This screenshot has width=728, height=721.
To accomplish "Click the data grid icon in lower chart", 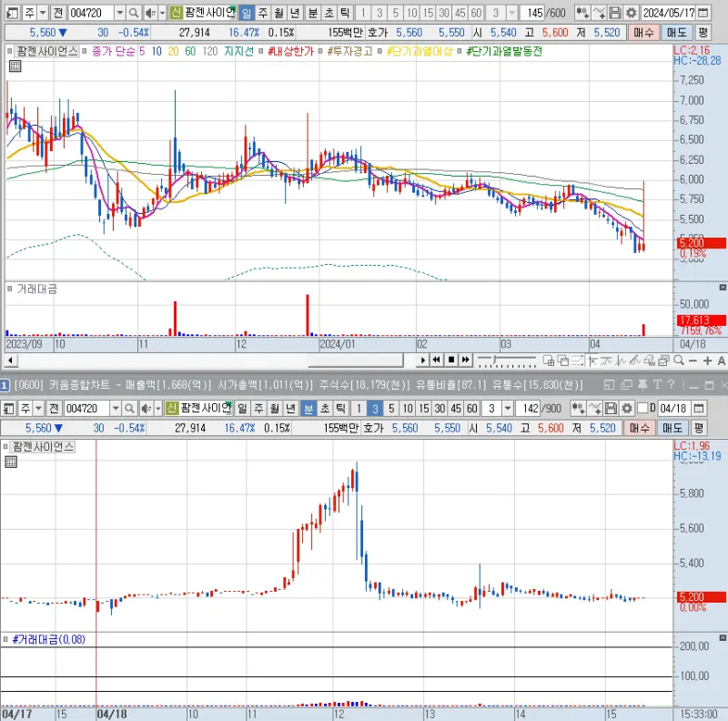I will (11, 462).
